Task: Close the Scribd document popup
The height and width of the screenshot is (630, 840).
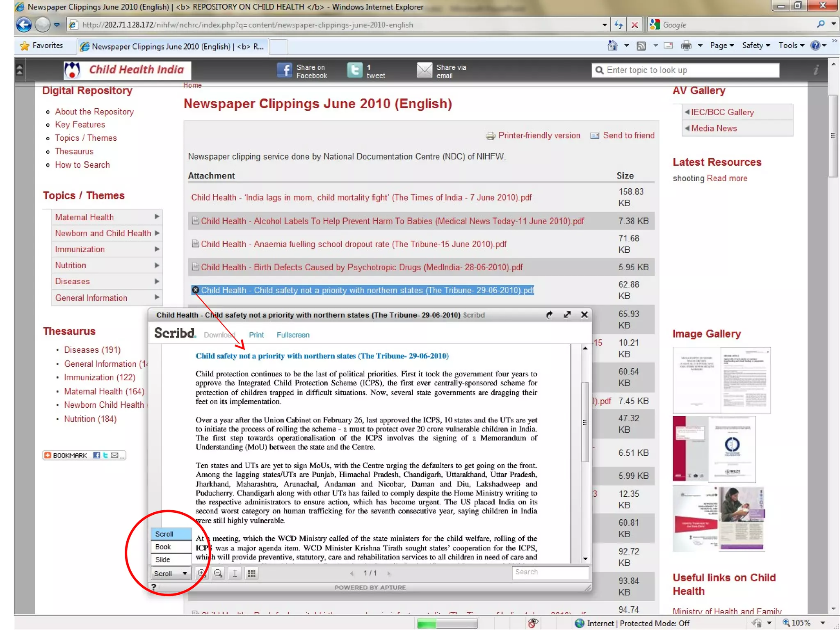Action: [x=584, y=315]
